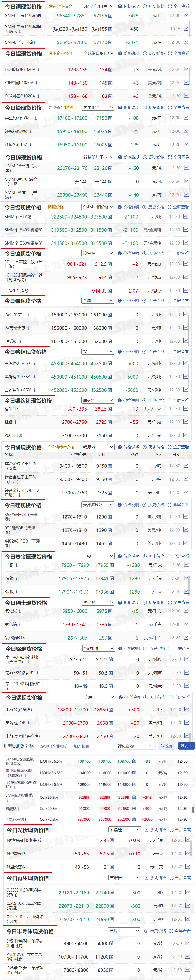Open the 锂化合物 dropdown selector
This screenshot has height=980, width=196.
pos(135,746)
